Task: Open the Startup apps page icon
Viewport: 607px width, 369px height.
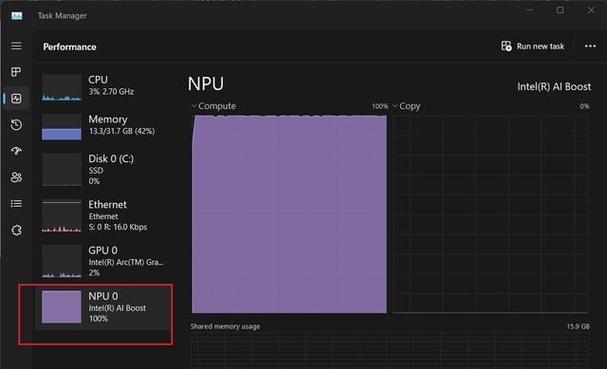Action: point(16,151)
